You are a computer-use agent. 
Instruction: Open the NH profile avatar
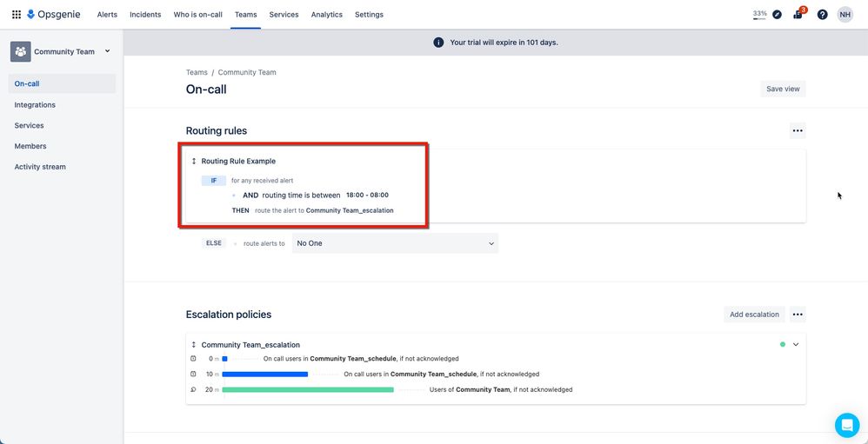pos(845,15)
